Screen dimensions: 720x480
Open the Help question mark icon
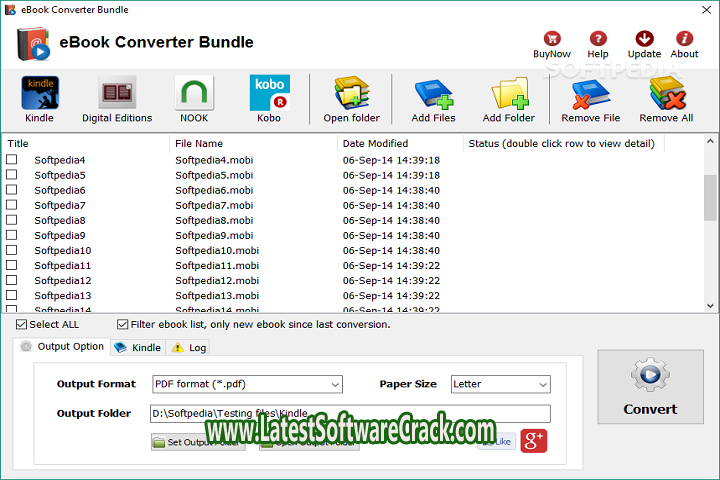pos(598,39)
